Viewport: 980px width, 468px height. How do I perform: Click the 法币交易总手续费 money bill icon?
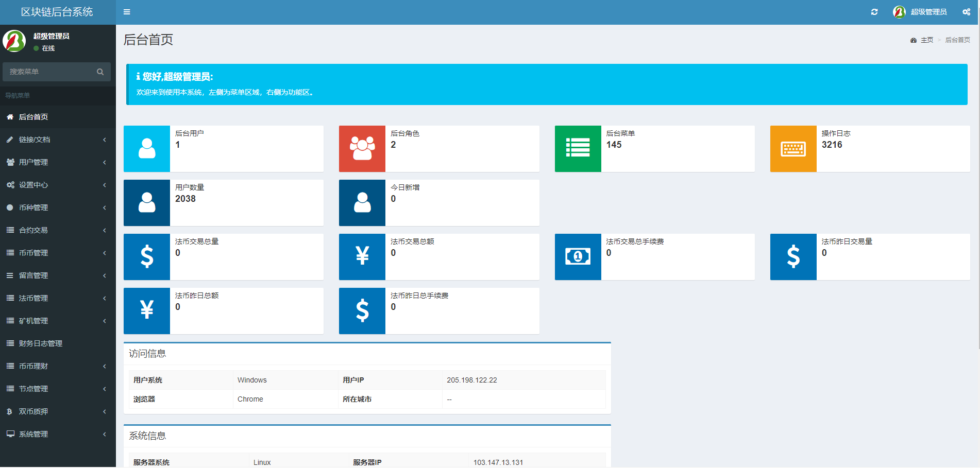point(578,257)
